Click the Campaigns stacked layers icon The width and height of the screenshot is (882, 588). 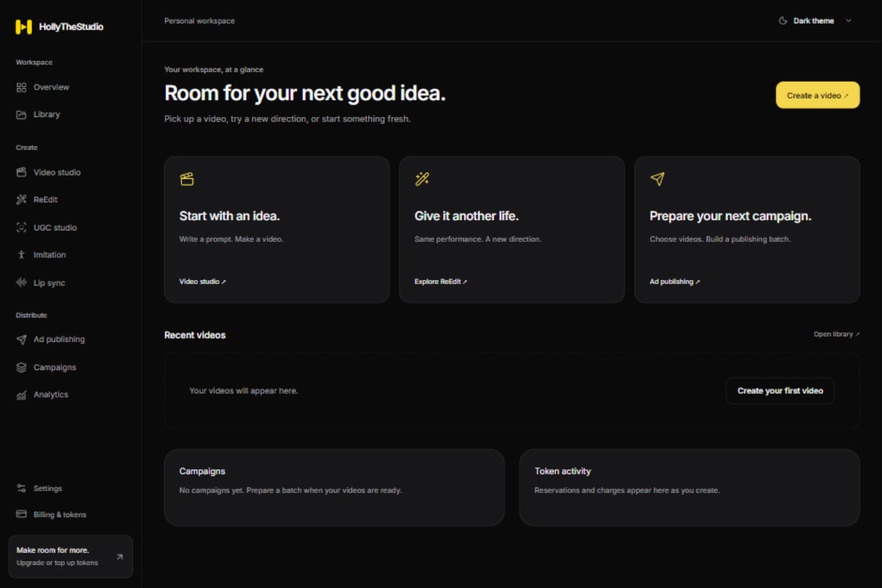[x=21, y=367]
